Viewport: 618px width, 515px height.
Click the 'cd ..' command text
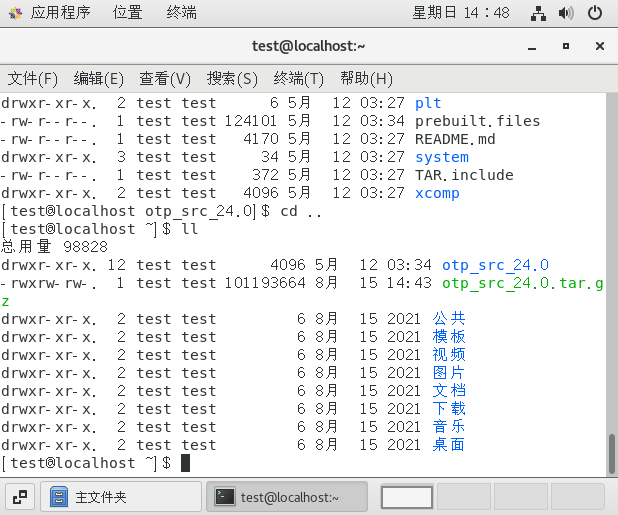[x=301, y=211]
